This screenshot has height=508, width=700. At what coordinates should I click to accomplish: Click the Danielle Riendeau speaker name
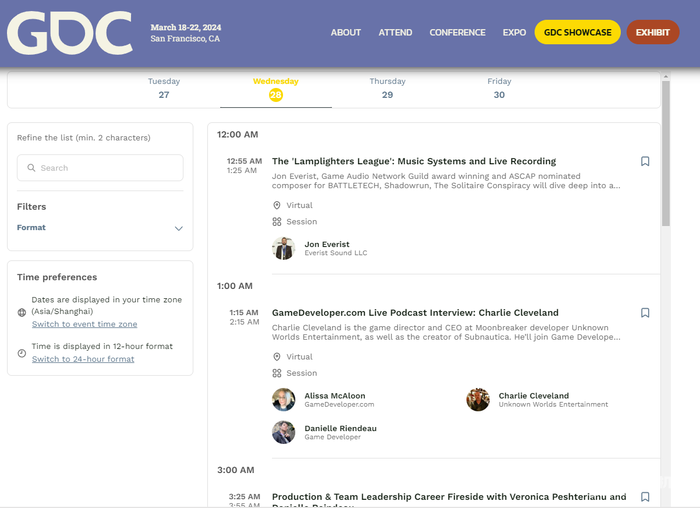341,428
